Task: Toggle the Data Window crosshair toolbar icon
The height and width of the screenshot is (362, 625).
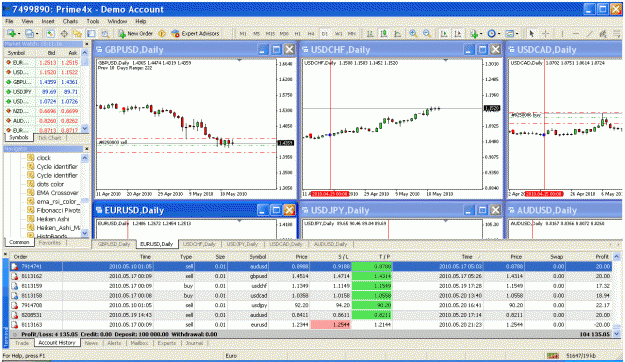Action: pos(64,34)
